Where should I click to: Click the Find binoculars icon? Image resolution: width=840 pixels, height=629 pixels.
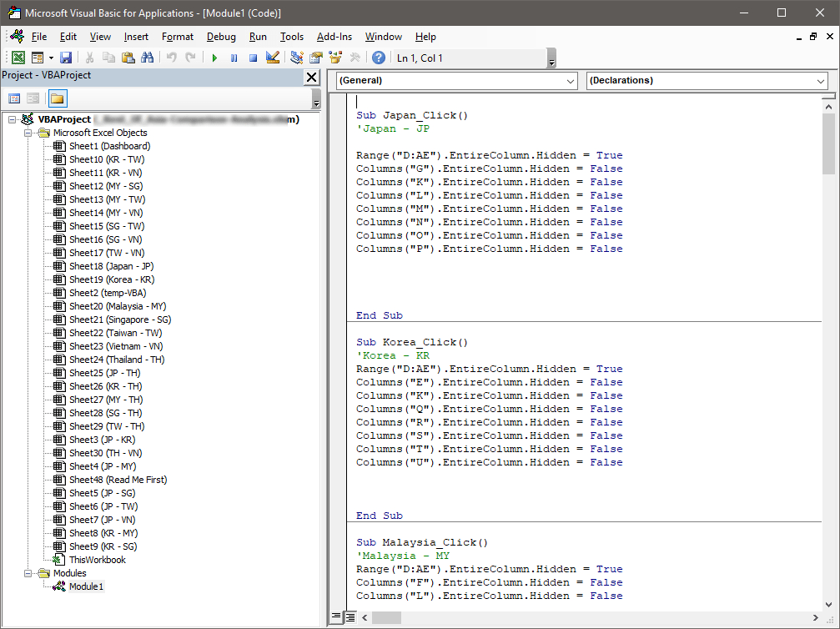pos(148,58)
